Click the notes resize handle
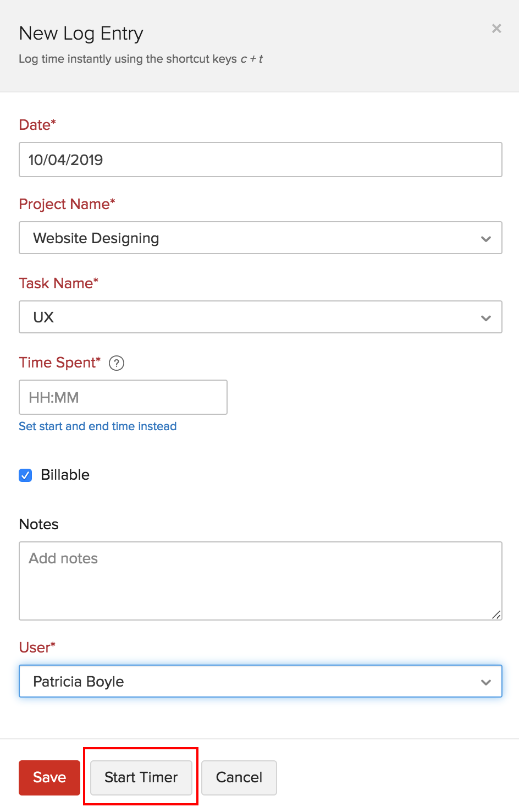The width and height of the screenshot is (519, 812). [496, 615]
